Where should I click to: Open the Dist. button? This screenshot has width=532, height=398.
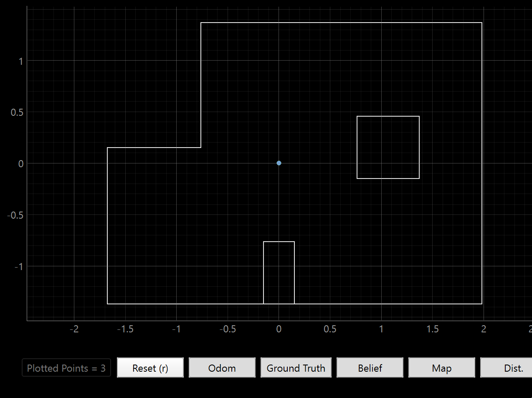506,368
